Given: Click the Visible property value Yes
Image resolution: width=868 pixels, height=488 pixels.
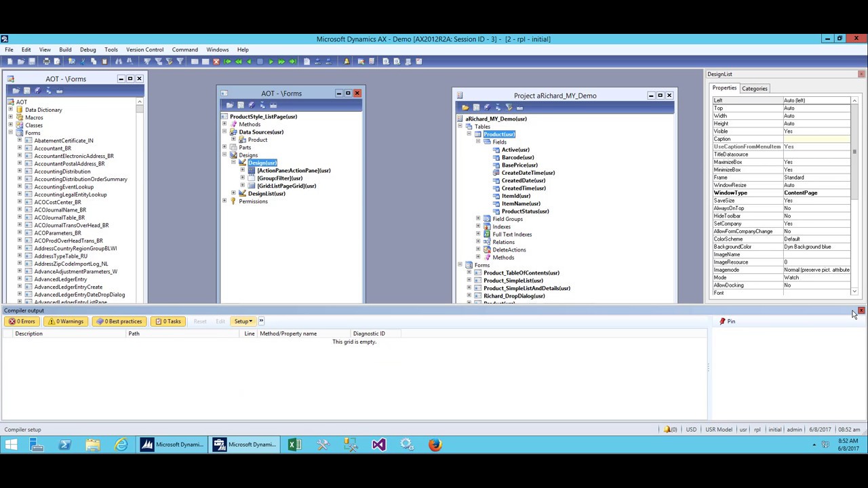Looking at the screenshot, I should click(x=816, y=131).
